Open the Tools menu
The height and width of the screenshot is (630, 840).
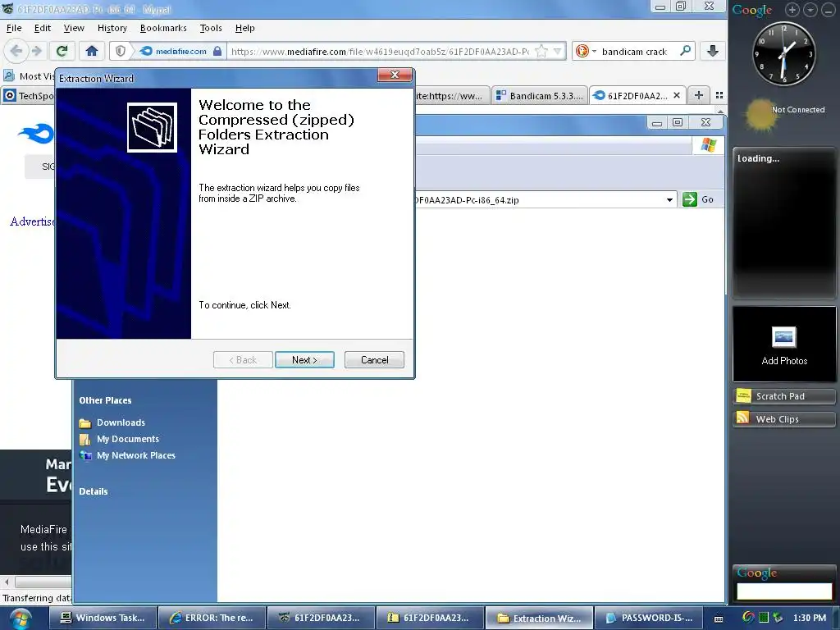[211, 28]
